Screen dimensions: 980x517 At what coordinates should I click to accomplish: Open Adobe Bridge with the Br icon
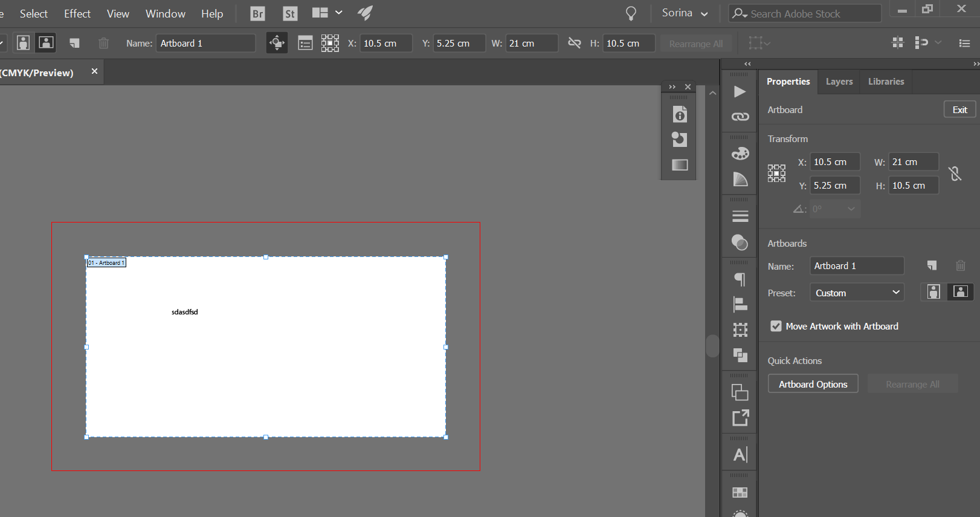(258, 13)
